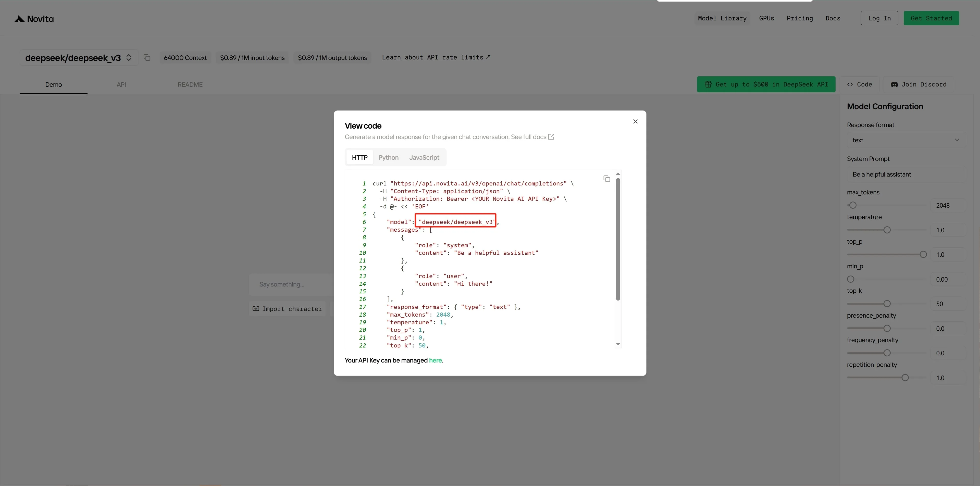This screenshot has width=980, height=486.
Task: Click the 'here' API key link
Action: pos(435,360)
